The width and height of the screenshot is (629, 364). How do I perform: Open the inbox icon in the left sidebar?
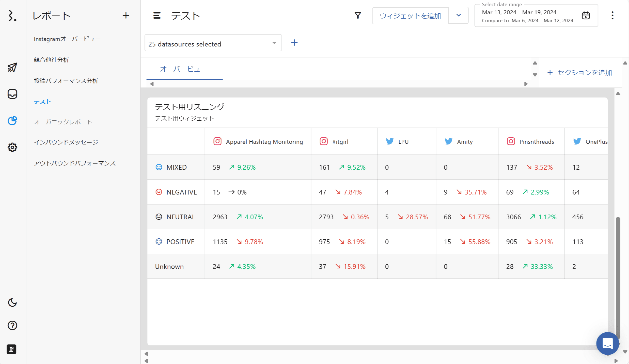(x=12, y=94)
